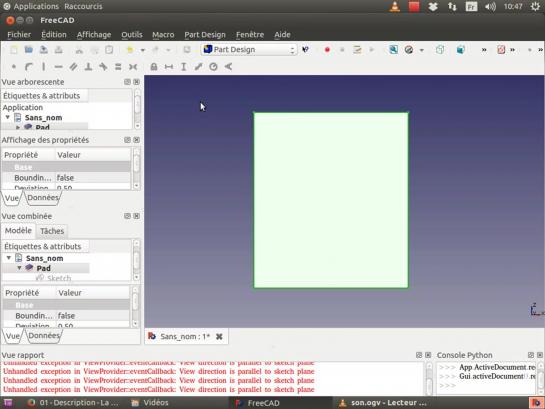The height and width of the screenshot is (409, 545).
Task: Open the Fichier menu
Action: coord(19,35)
